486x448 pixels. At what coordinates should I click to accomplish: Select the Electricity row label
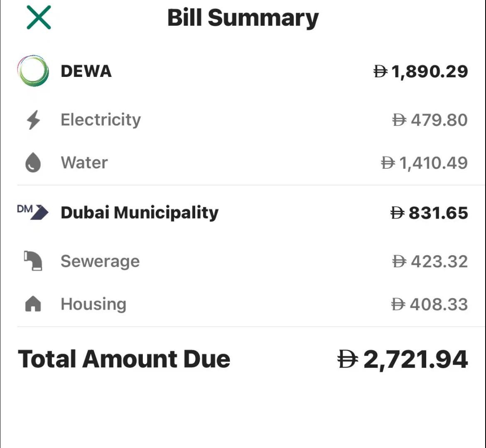(x=101, y=120)
